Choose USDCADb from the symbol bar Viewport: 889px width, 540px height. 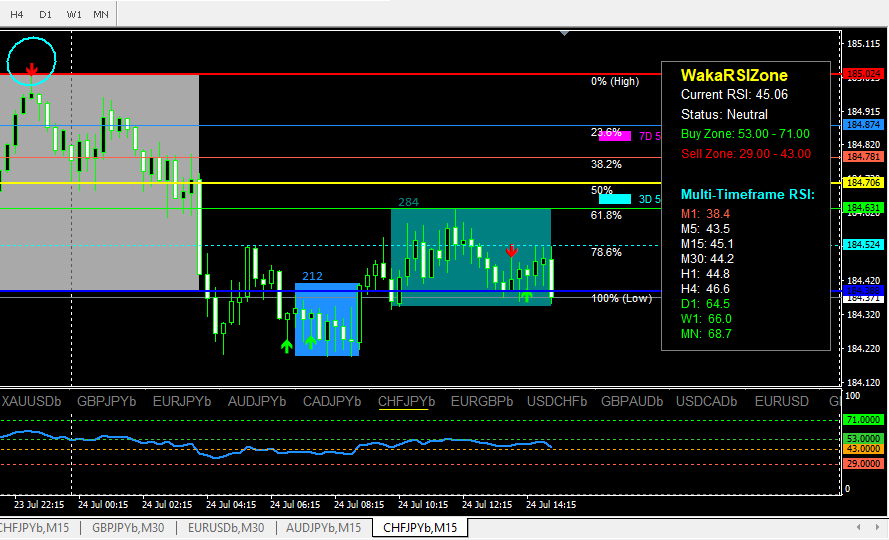pos(707,401)
